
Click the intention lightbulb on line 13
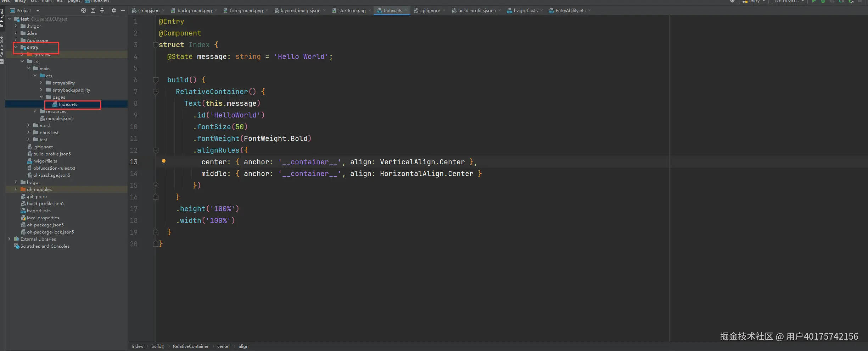tap(164, 161)
